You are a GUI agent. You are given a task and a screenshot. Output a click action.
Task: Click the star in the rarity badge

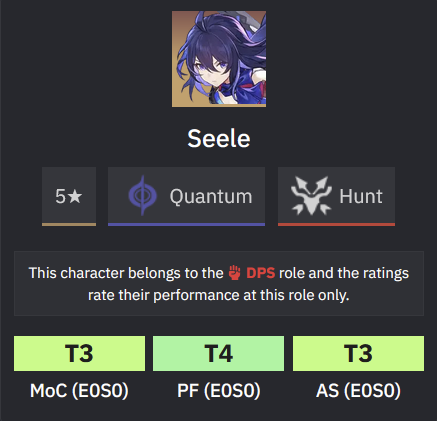coord(75,196)
